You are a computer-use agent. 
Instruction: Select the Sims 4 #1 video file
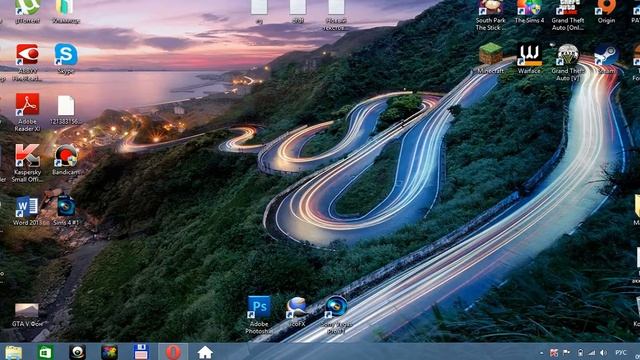tap(66, 211)
